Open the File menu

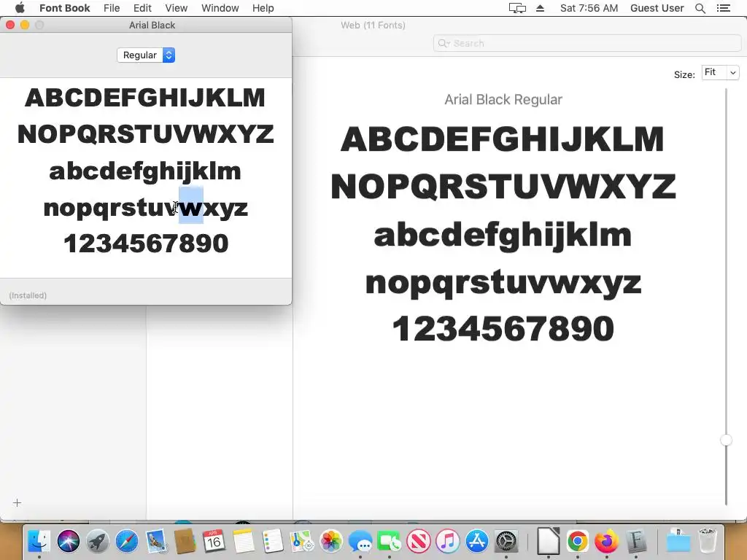click(x=112, y=8)
